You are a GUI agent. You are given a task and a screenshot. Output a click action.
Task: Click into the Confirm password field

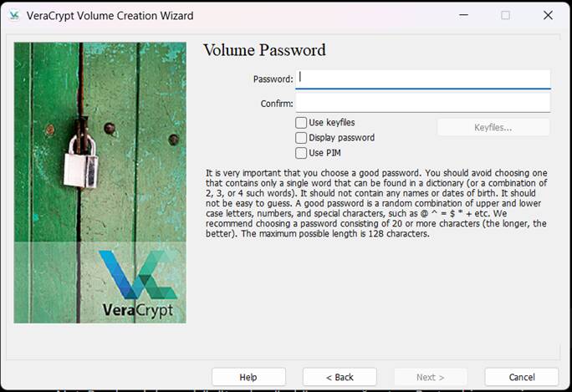point(423,103)
